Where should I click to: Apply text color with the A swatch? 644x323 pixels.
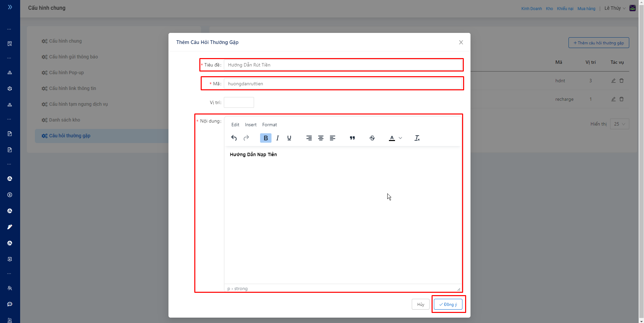click(x=392, y=138)
